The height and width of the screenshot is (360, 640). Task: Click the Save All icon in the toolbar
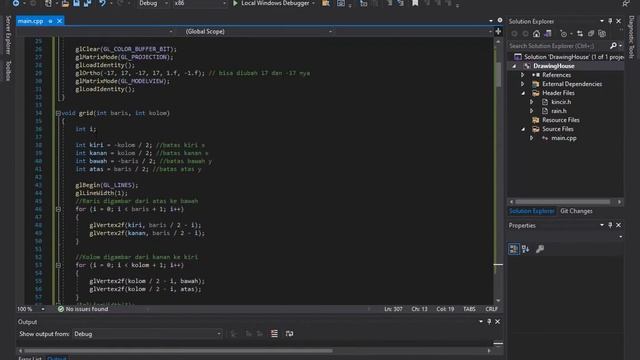coord(87,3)
